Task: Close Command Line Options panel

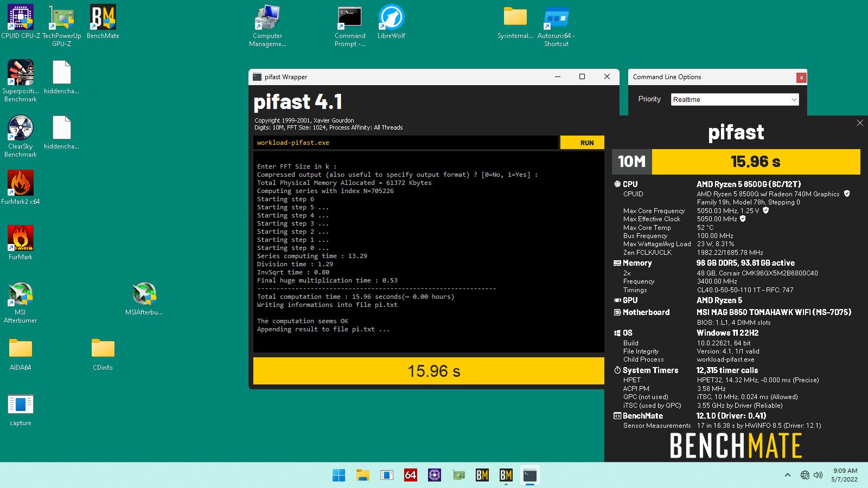Action: (x=801, y=78)
